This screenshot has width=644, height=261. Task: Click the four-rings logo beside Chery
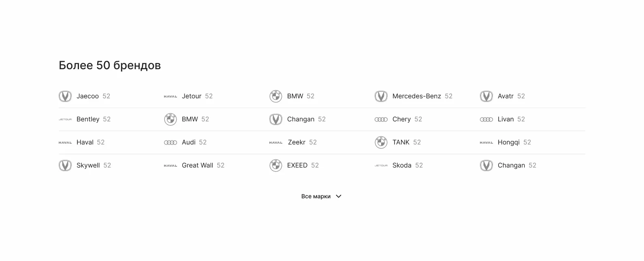pos(381,119)
